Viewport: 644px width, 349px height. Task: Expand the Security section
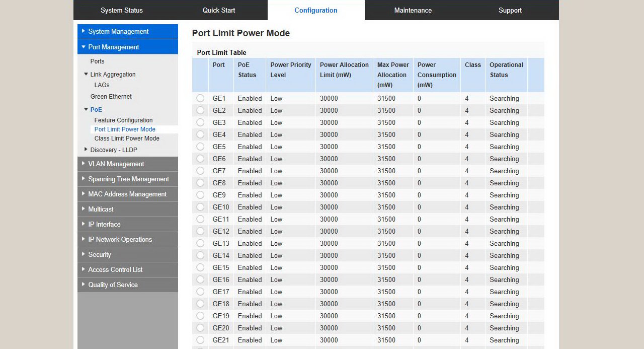point(99,254)
